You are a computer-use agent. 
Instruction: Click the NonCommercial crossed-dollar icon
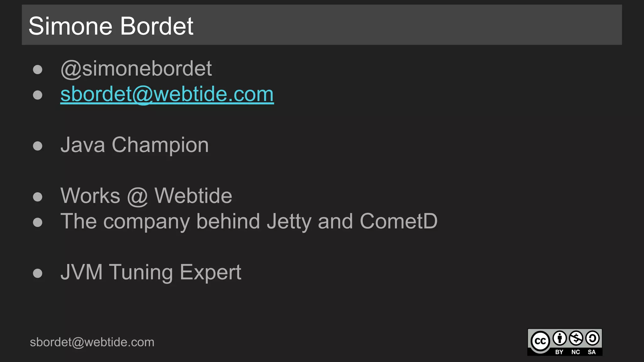tap(576, 338)
